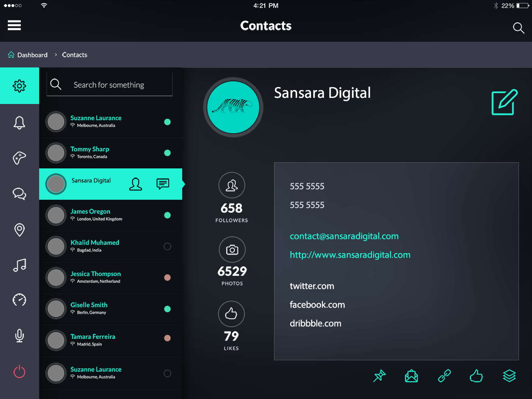Image resolution: width=532 pixels, height=399 pixels.
Task: Open the edit profile pencil icon
Action: coord(505,102)
